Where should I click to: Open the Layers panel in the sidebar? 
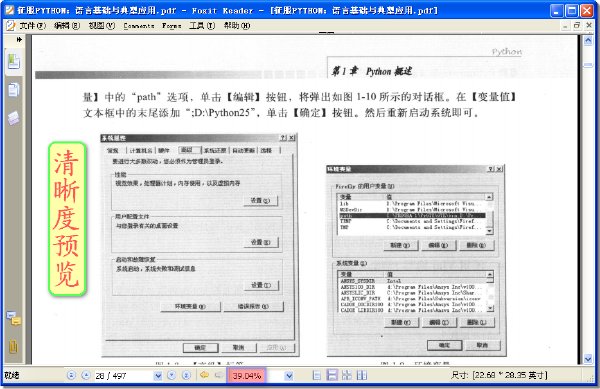(14, 118)
